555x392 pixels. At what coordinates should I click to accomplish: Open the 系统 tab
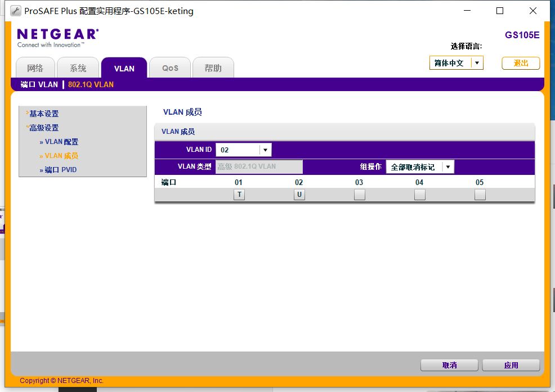tap(78, 68)
